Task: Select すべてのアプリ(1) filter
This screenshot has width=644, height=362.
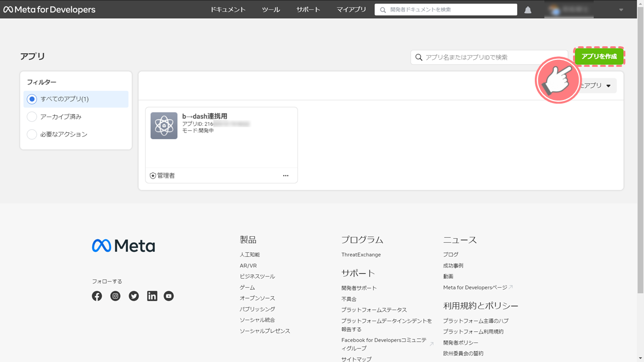Action: pyautogui.click(x=76, y=99)
